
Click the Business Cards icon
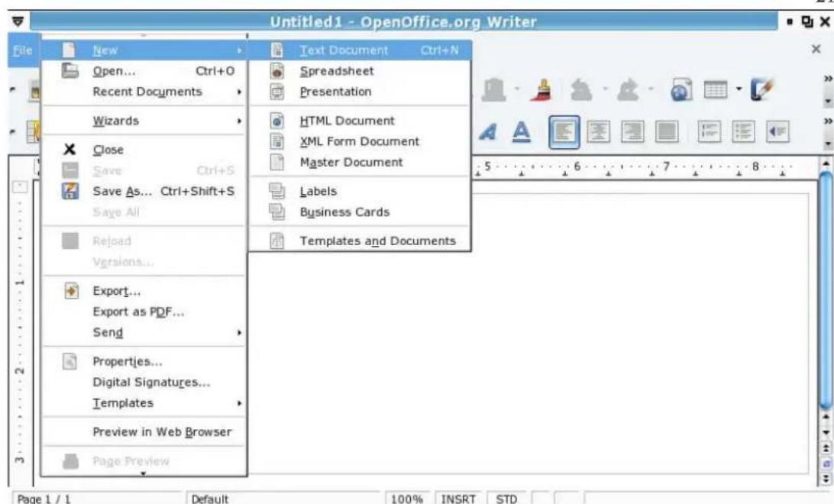(277, 212)
